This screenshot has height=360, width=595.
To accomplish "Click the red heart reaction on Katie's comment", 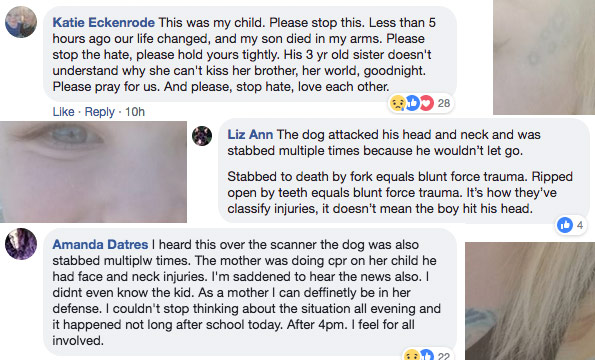I will click(x=427, y=103).
